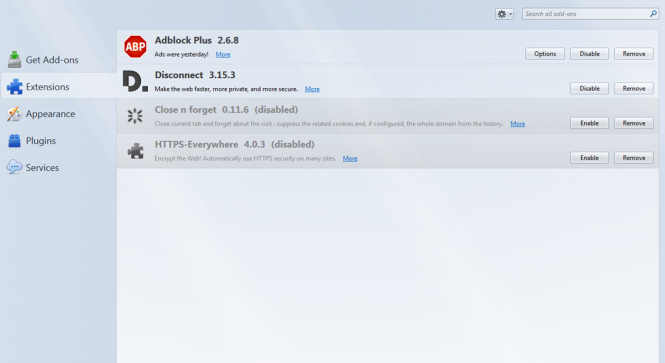Click the Adblock Plus ABP icon
This screenshot has height=363, width=665.
(x=135, y=47)
